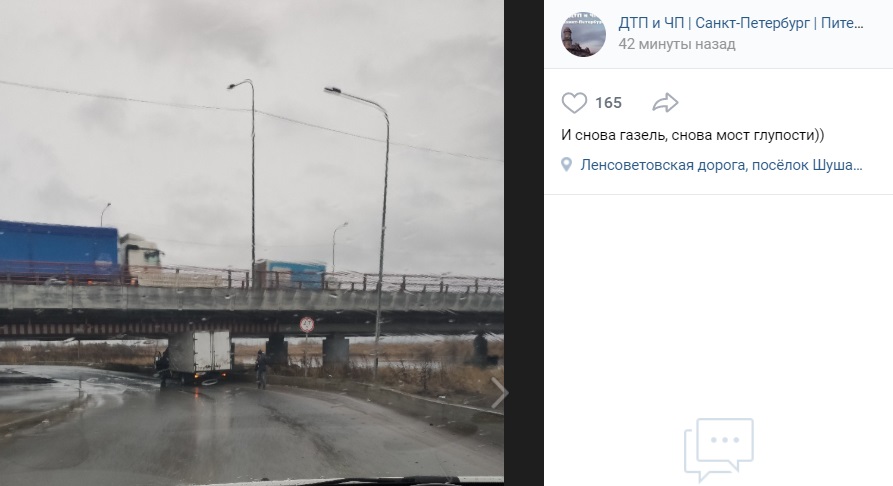893x486 pixels.
Task: Open comments via the speech bubble icon
Action: tap(719, 450)
